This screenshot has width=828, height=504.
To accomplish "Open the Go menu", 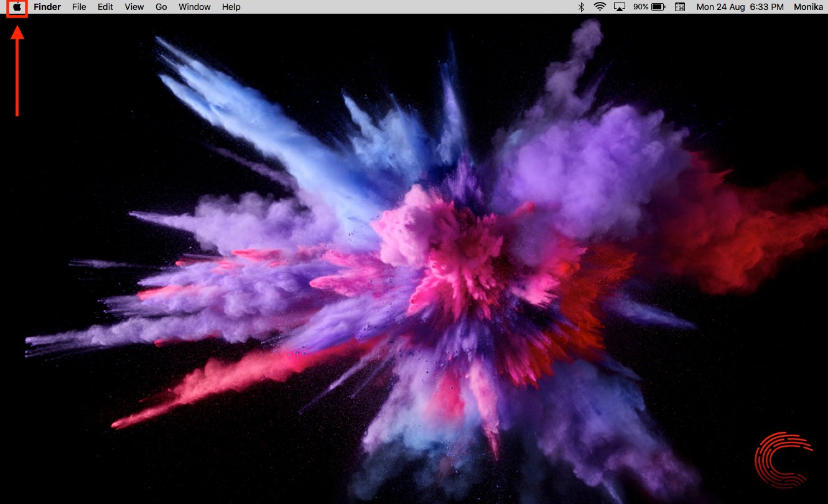I will [161, 7].
